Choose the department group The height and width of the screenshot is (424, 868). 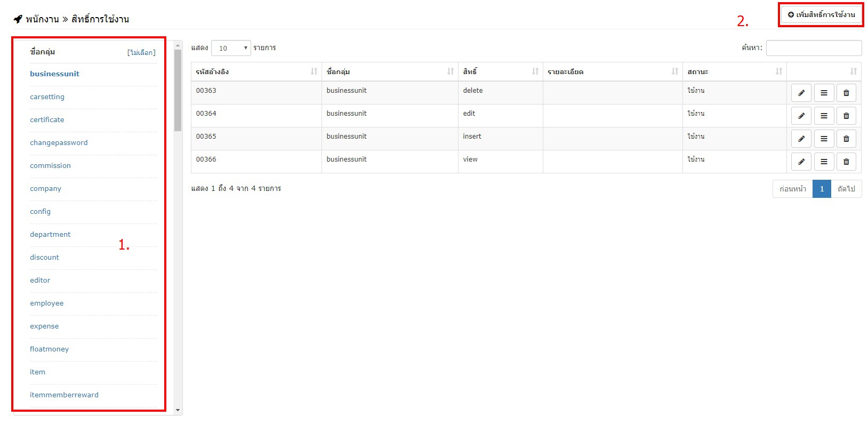[x=50, y=235]
